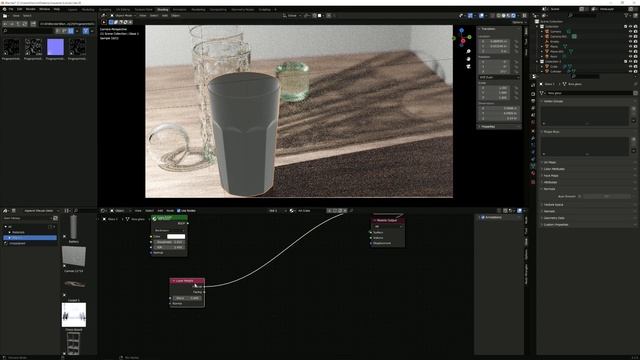The image size is (640, 360).
Task: Toggle Auto Smooth checkbox under Normals
Action: point(580,196)
